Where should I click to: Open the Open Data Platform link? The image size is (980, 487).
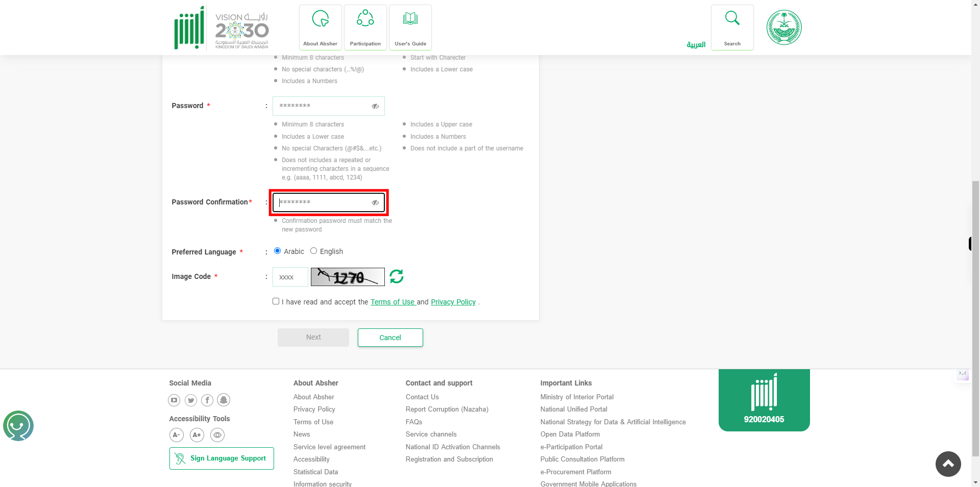click(570, 434)
